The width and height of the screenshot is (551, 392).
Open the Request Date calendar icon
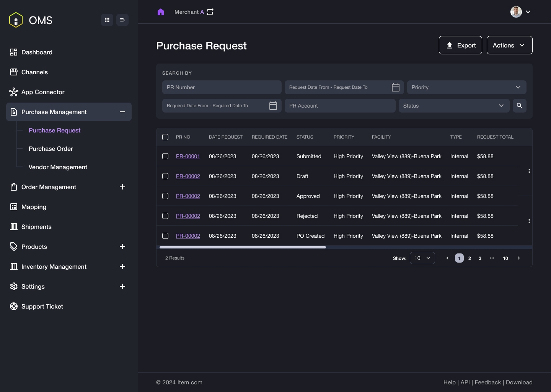[396, 87]
